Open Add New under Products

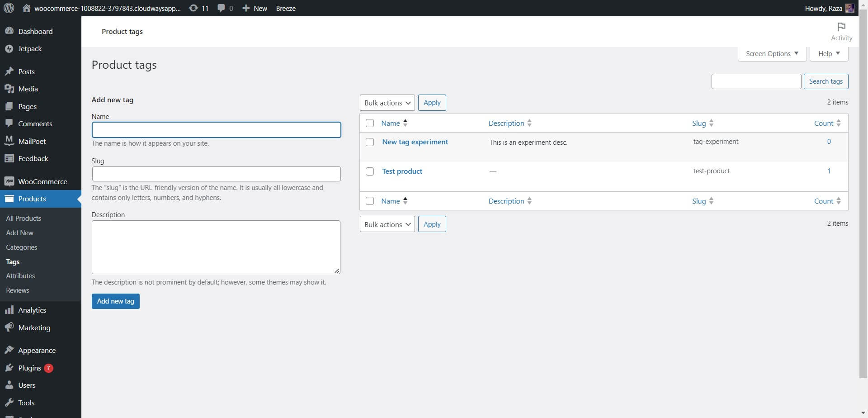click(x=20, y=233)
